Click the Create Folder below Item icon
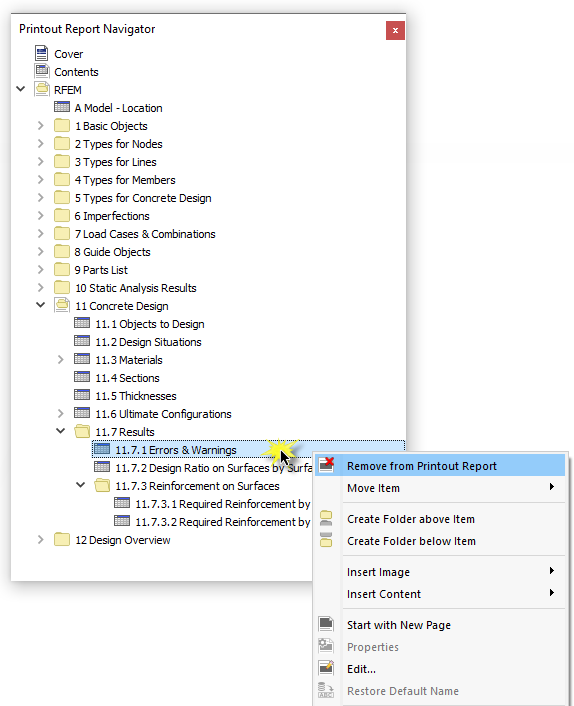The image size is (574, 706). click(326, 540)
